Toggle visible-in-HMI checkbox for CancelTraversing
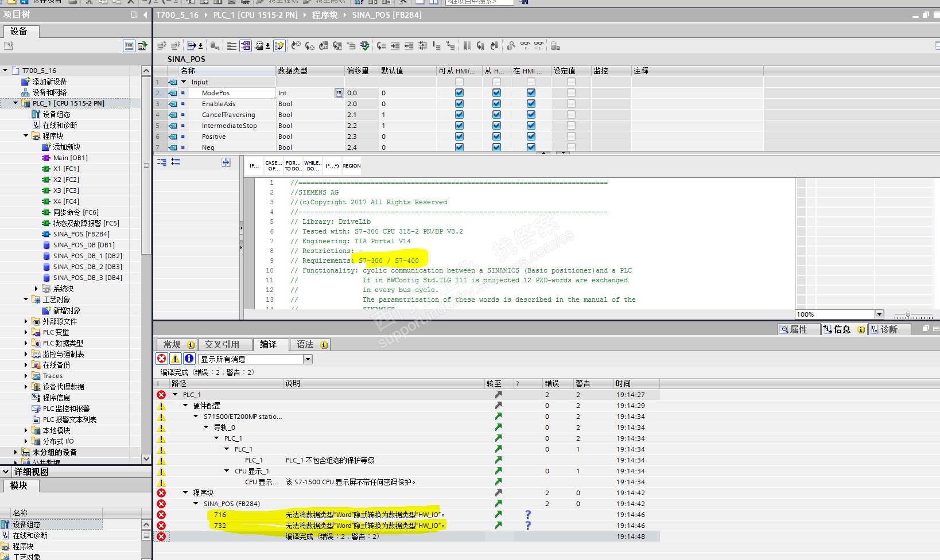The height and width of the screenshot is (560, 940). pos(531,115)
